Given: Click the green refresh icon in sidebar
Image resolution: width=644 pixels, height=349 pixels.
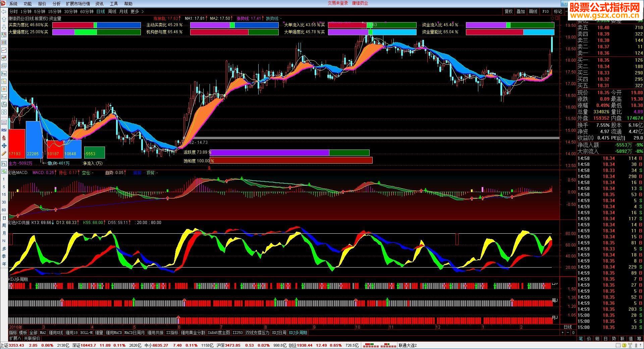Looking at the screenshot, I should pos(4,171).
